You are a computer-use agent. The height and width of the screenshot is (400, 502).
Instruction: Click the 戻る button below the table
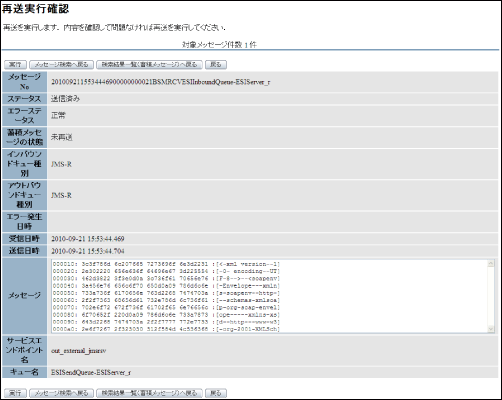[x=216, y=393]
